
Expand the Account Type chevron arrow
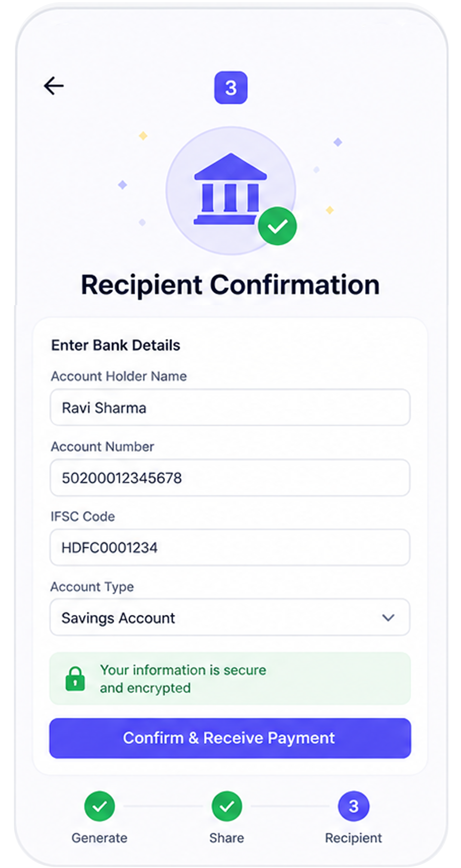[x=388, y=618]
